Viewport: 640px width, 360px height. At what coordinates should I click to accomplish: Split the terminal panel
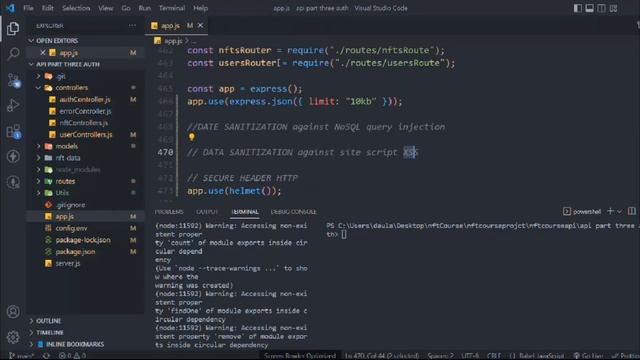(631, 211)
